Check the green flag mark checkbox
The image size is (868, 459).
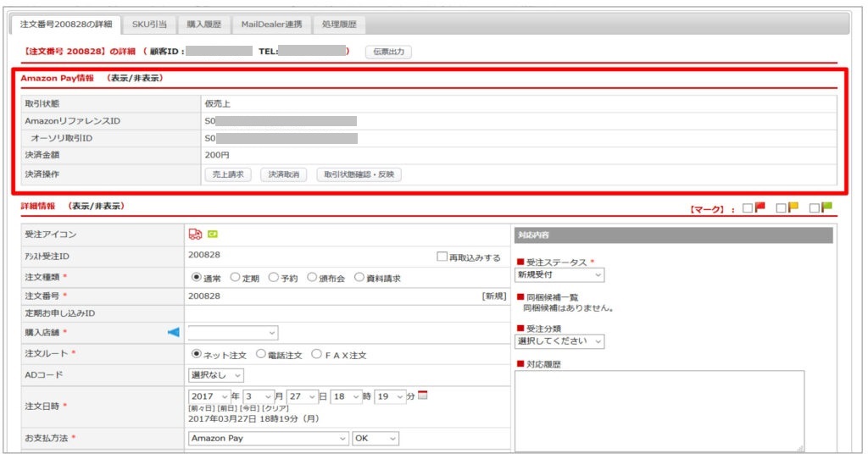pos(814,208)
